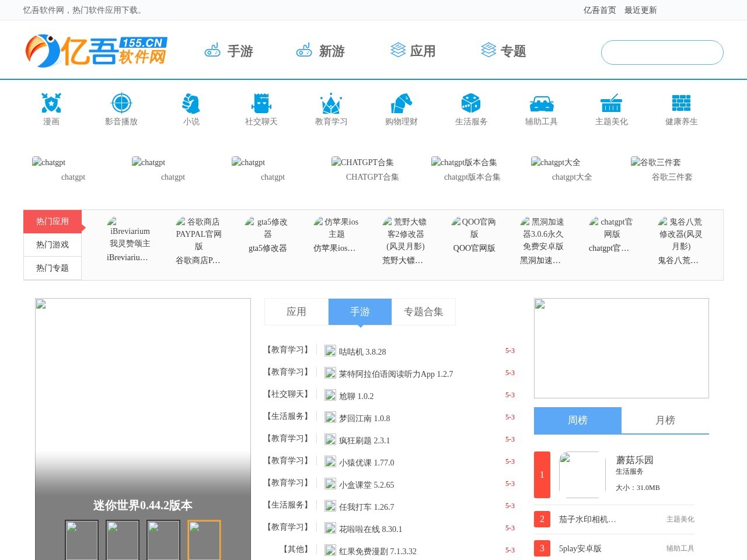Open the 谷歌商店PAYPAL官网版 hot app

point(198,240)
